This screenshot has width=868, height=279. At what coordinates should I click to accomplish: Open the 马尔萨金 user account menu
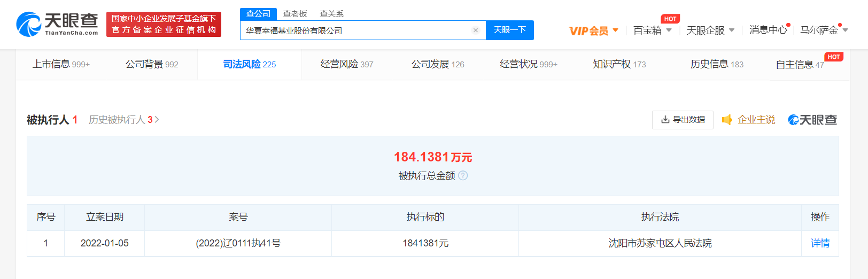[x=824, y=30]
